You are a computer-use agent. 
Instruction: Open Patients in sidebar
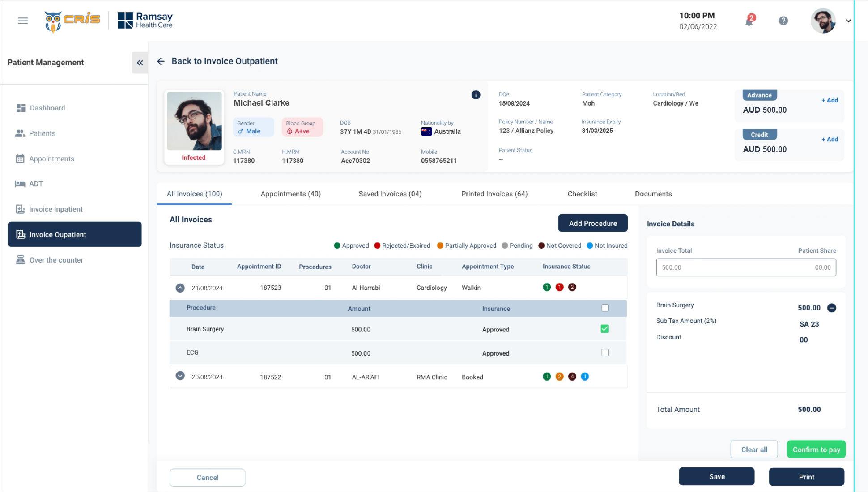(x=42, y=133)
